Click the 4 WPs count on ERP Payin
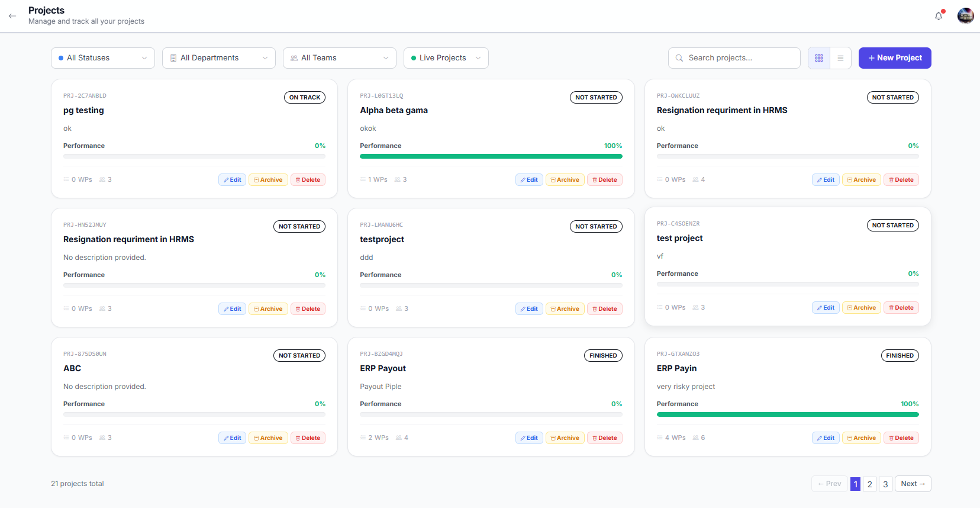The width and height of the screenshot is (980, 508). click(671, 438)
